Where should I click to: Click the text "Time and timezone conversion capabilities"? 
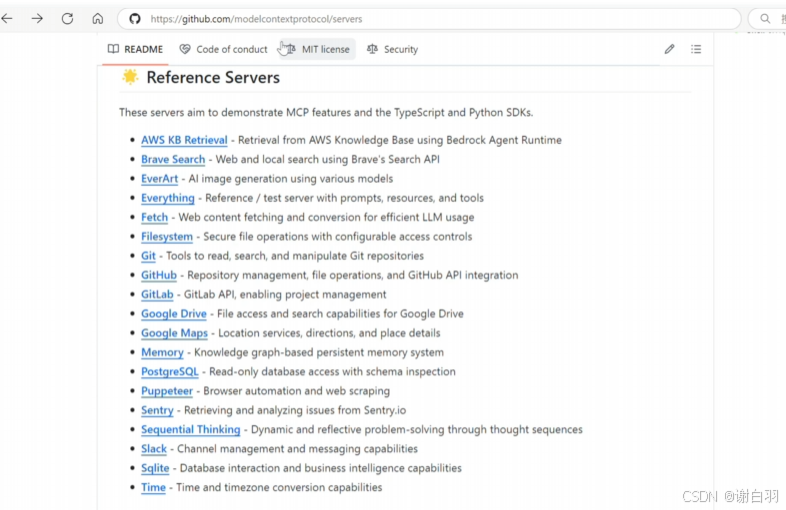pos(279,488)
